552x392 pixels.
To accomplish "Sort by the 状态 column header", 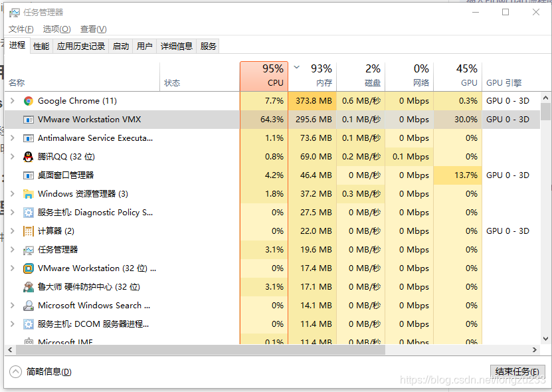I will point(199,76).
